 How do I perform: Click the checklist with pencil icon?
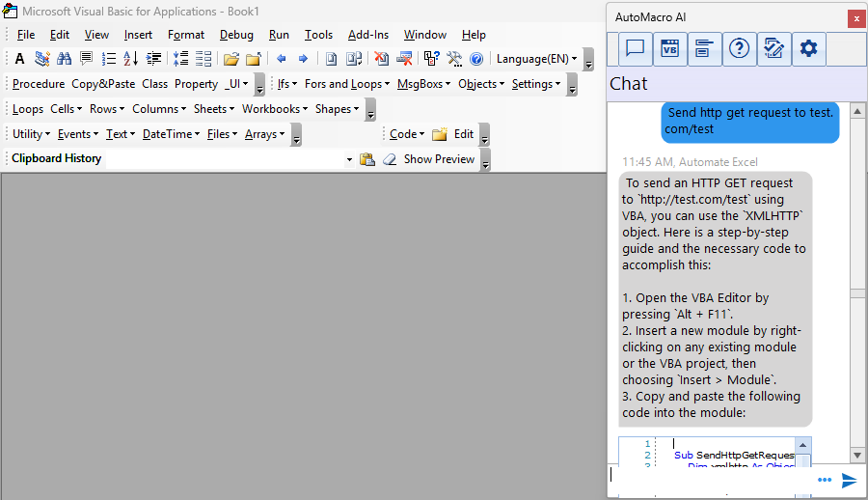click(x=773, y=48)
